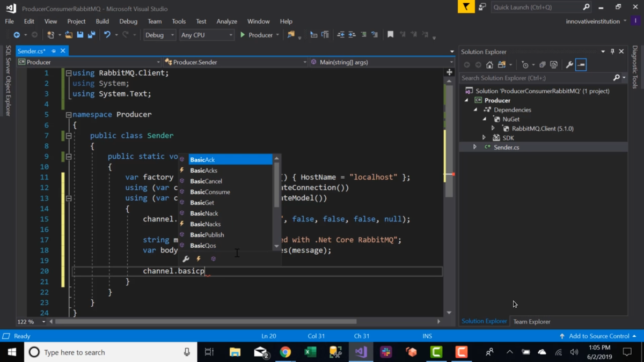Show only methods filter in IntelliSense
644x362 pixels.
click(214, 259)
